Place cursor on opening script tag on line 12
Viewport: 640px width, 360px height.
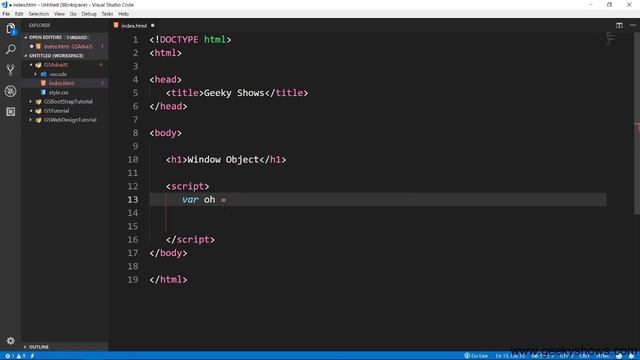tap(187, 187)
